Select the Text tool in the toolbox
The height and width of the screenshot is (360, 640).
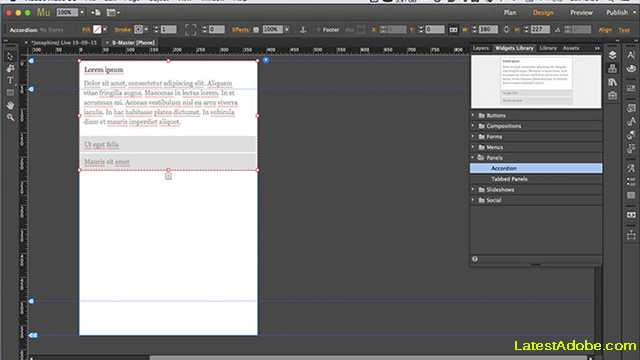(10, 80)
